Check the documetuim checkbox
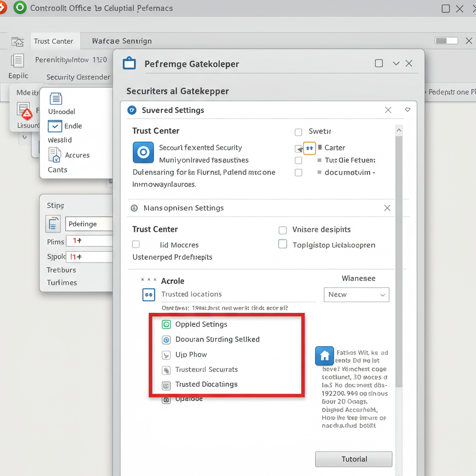This screenshot has width=476, height=476. coord(298,172)
